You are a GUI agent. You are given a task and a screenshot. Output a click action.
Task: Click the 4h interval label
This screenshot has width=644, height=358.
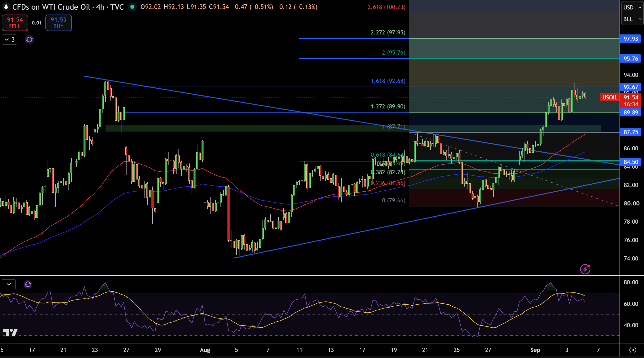click(x=100, y=7)
